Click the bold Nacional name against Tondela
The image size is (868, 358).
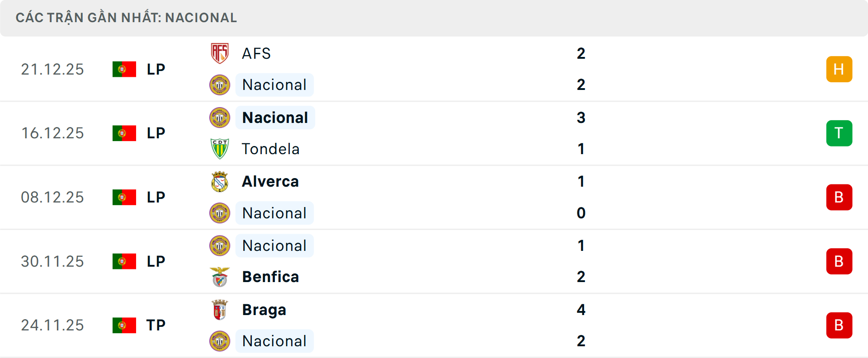point(275,118)
